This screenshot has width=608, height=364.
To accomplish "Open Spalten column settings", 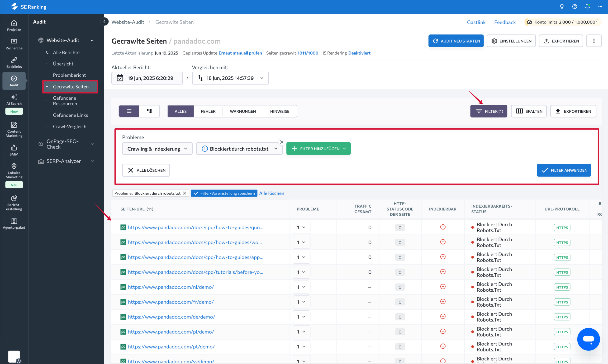I will click(x=529, y=111).
